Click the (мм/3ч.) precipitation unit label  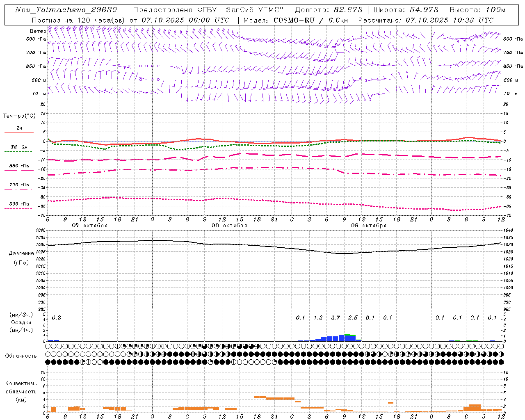click(x=21, y=315)
